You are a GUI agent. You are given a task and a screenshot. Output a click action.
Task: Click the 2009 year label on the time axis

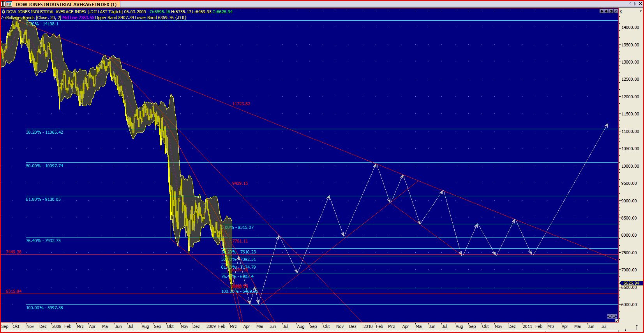tap(211, 326)
